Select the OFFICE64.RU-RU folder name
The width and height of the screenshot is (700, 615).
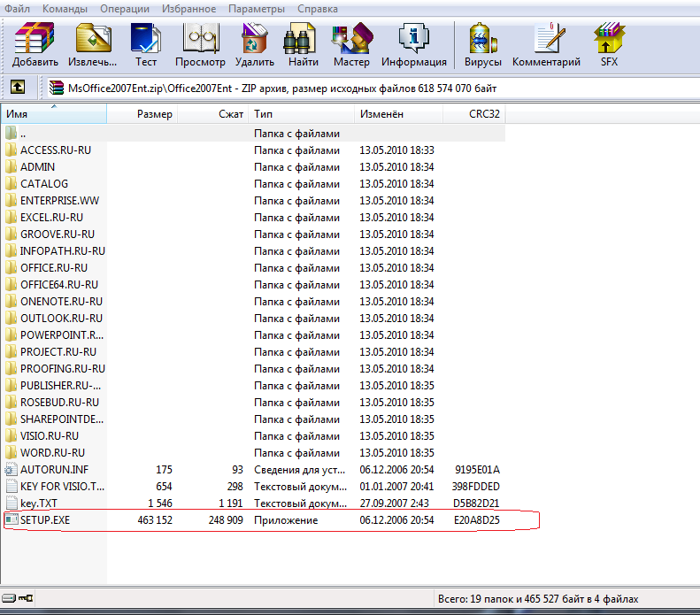click(x=59, y=285)
